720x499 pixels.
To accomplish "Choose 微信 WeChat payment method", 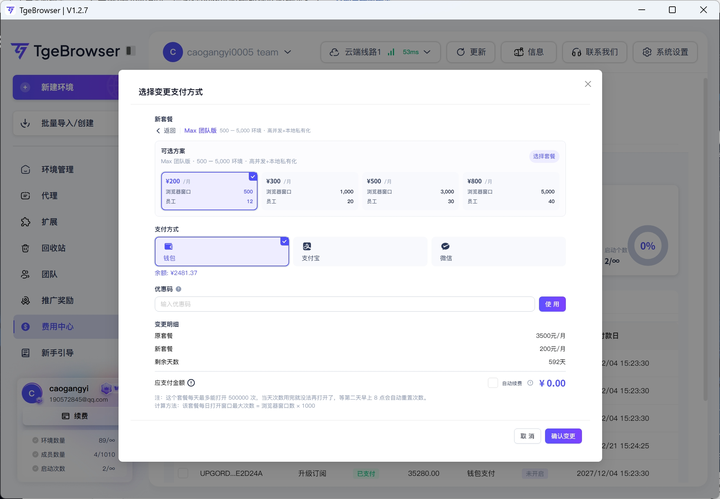I will point(499,252).
